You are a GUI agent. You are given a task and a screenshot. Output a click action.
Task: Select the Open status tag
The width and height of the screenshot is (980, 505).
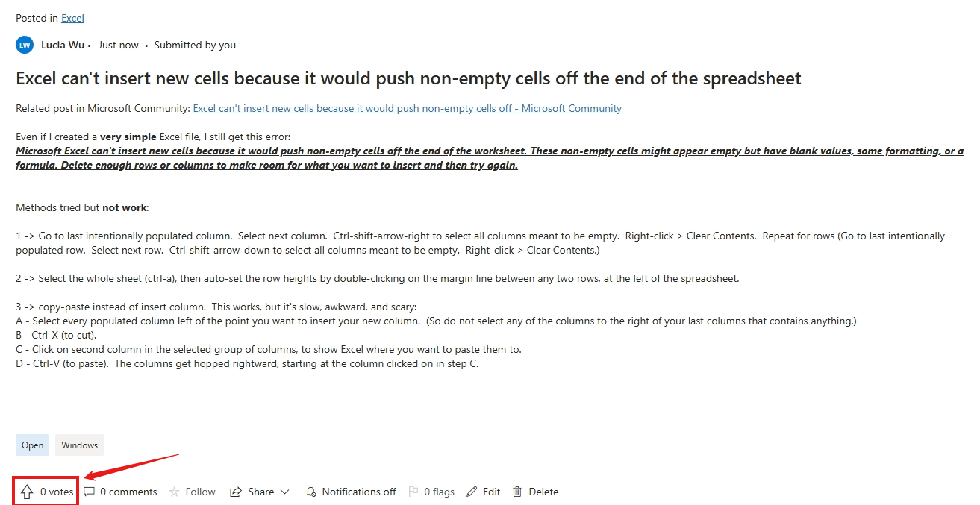(32, 445)
